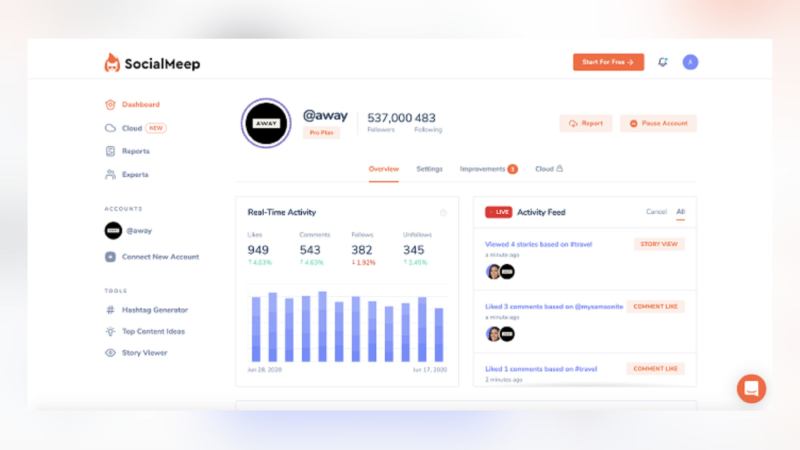
Task: Click the Start For Free button
Action: click(x=608, y=62)
